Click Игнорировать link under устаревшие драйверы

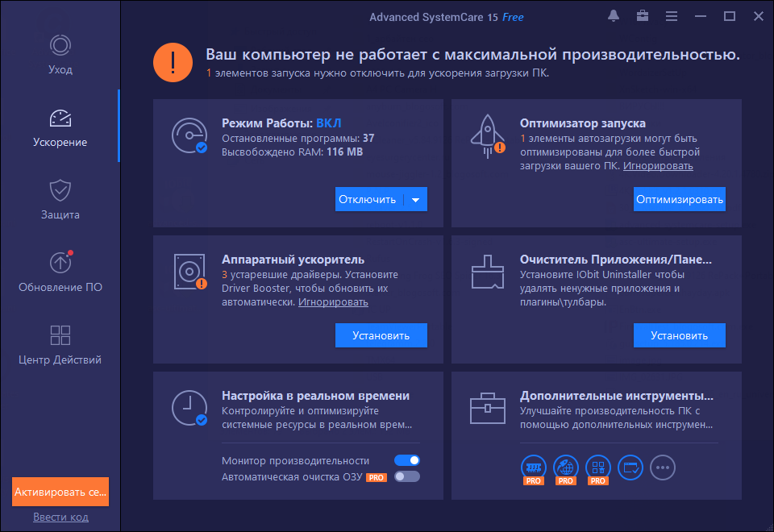pyautogui.click(x=333, y=302)
